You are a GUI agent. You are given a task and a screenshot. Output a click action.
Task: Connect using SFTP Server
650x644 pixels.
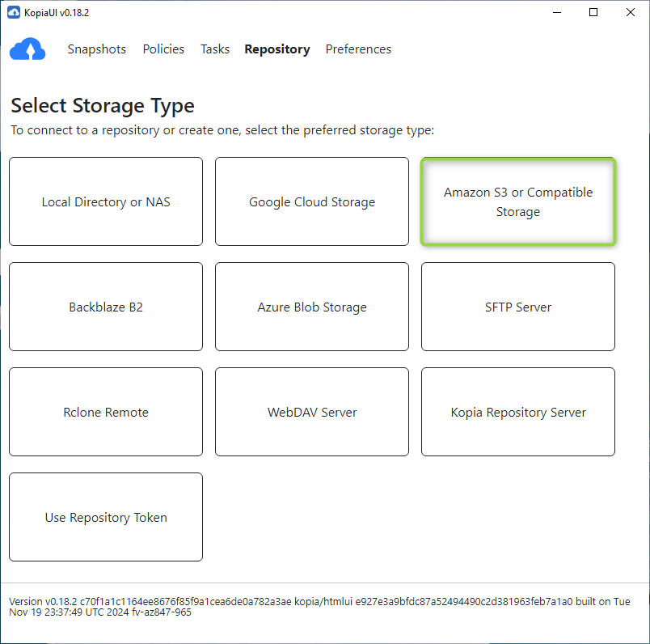pos(518,307)
